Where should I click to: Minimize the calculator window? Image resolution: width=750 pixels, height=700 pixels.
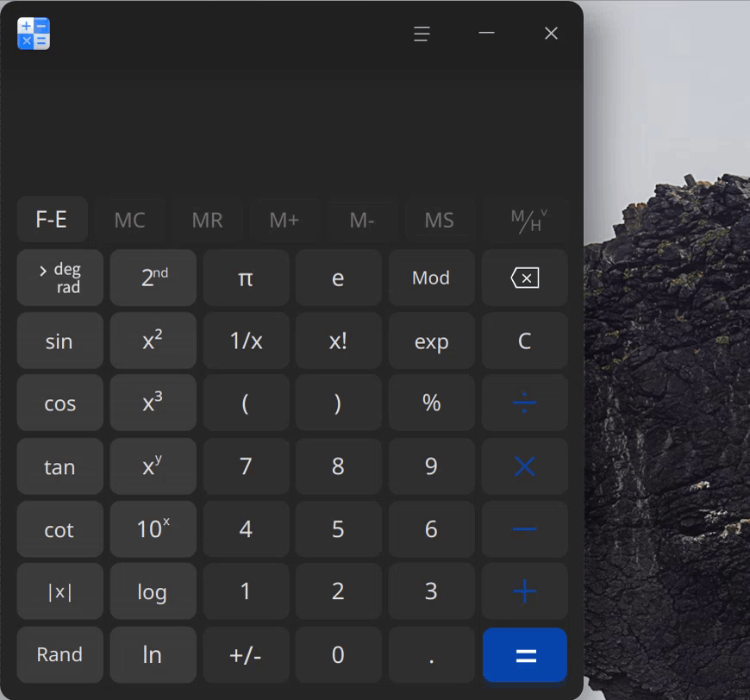tap(486, 33)
